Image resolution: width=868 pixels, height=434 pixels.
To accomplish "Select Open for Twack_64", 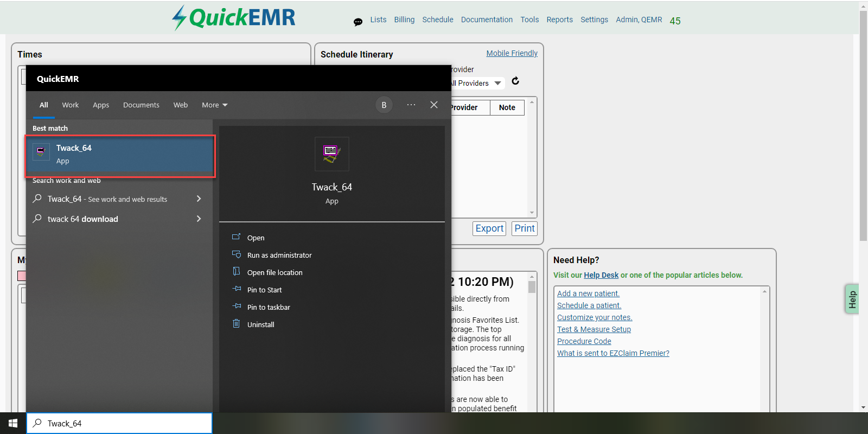I will point(256,238).
